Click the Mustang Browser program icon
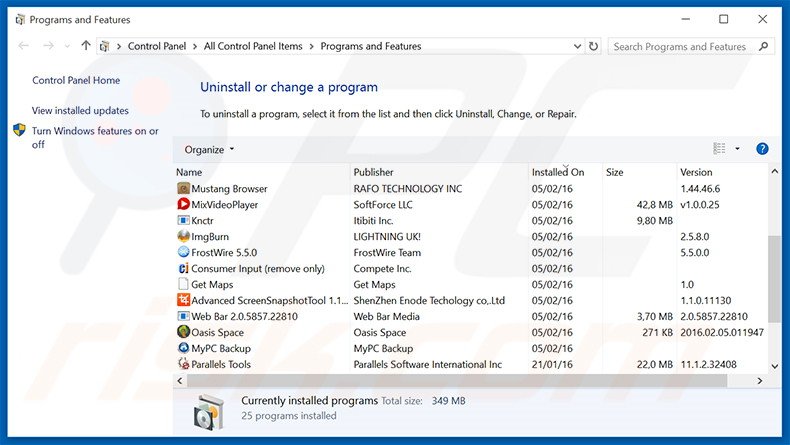Image resolution: width=790 pixels, height=445 pixels. [x=183, y=188]
